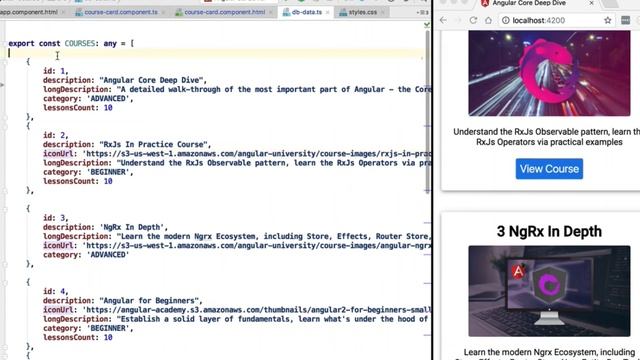This screenshot has height=360, width=640.
Task: Click "category: 'BEGINNER'," under id 2
Action: 88,172
